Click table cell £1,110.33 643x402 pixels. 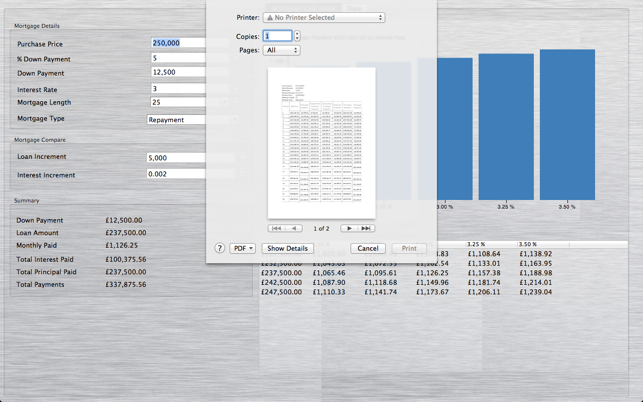(329, 292)
